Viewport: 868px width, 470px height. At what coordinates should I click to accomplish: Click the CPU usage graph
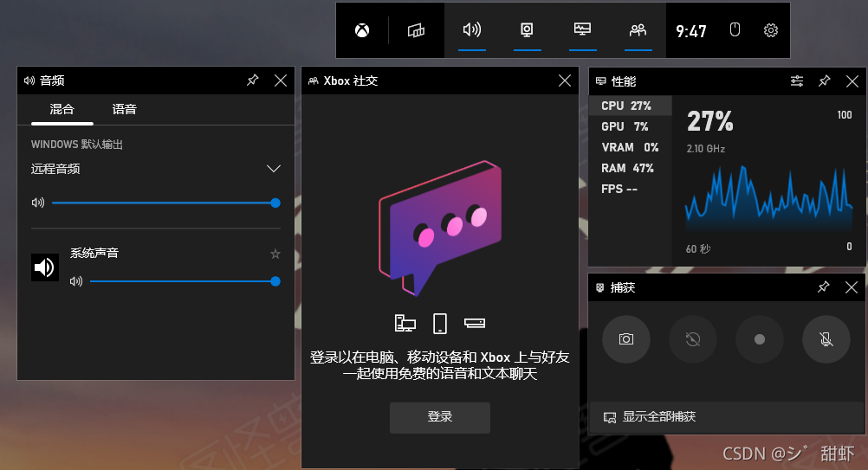pyautogui.click(x=769, y=196)
